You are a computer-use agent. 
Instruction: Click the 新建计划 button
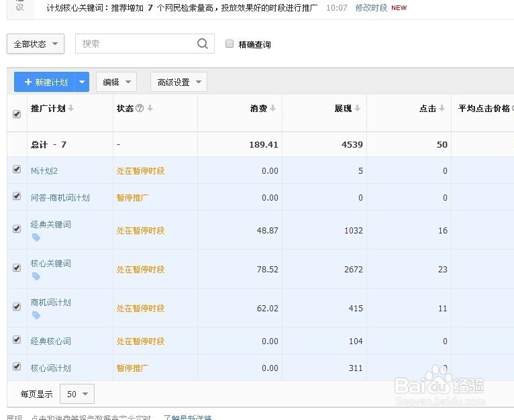point(44,82)
